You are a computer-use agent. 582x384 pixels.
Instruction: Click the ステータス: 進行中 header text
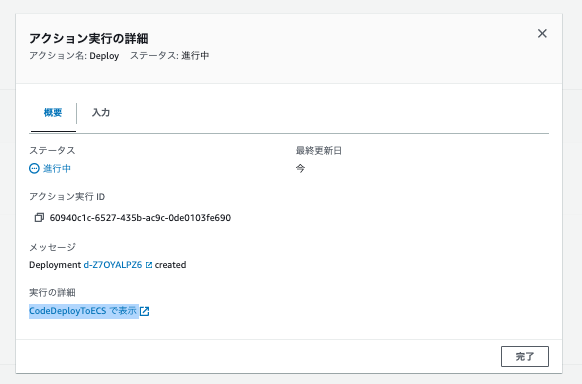click(170, 56)
